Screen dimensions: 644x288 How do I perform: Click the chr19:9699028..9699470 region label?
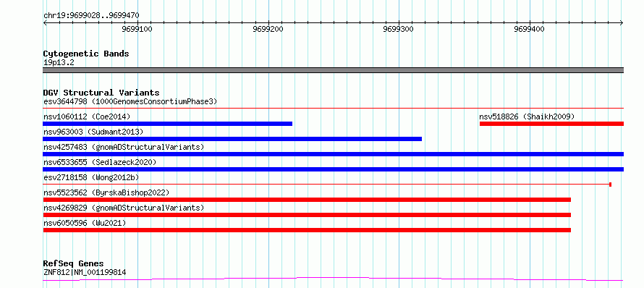click(91, 16)
